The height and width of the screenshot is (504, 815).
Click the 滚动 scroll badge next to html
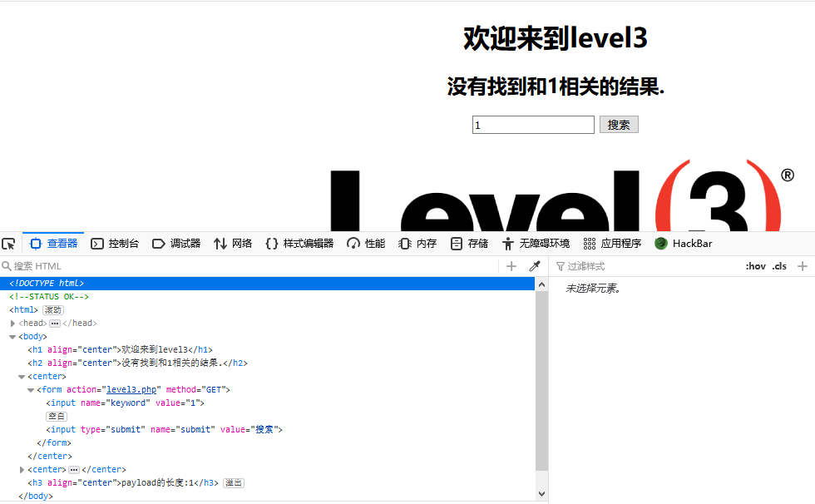53,310
